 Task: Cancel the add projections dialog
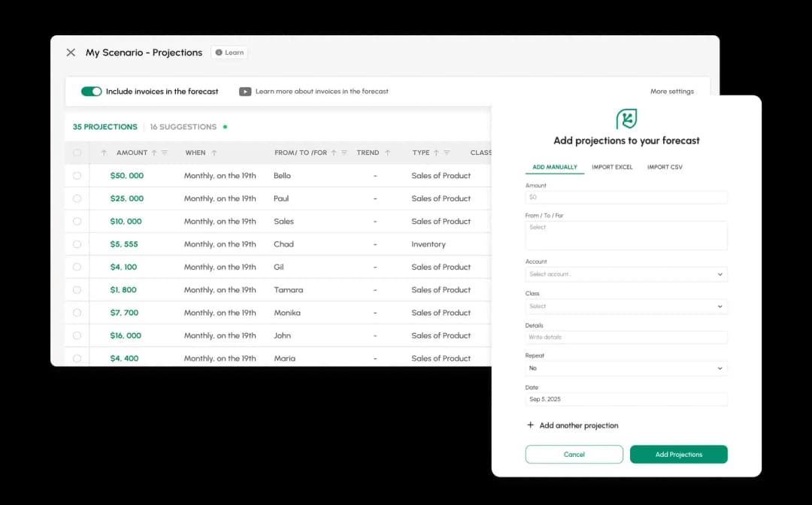(x=574, y=454)
